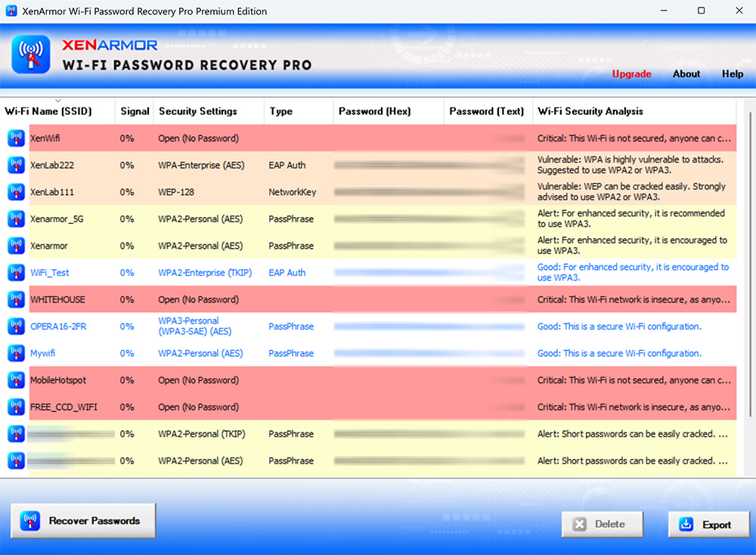Screen dimensions: 756x555
Task: Open the Help menu
Action: click(733, 74)
